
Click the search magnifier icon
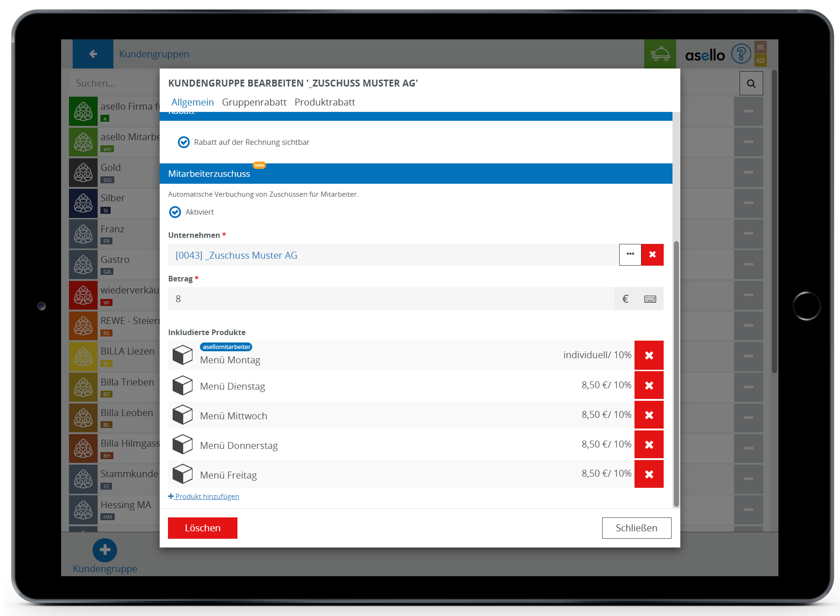point(751,83)
